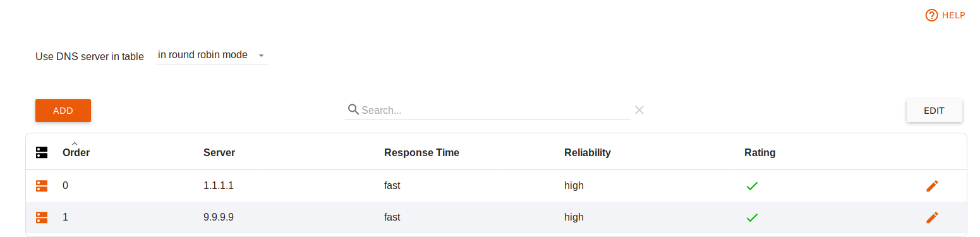Clear search with the X icon
The image size is (980, 237).
639,110
